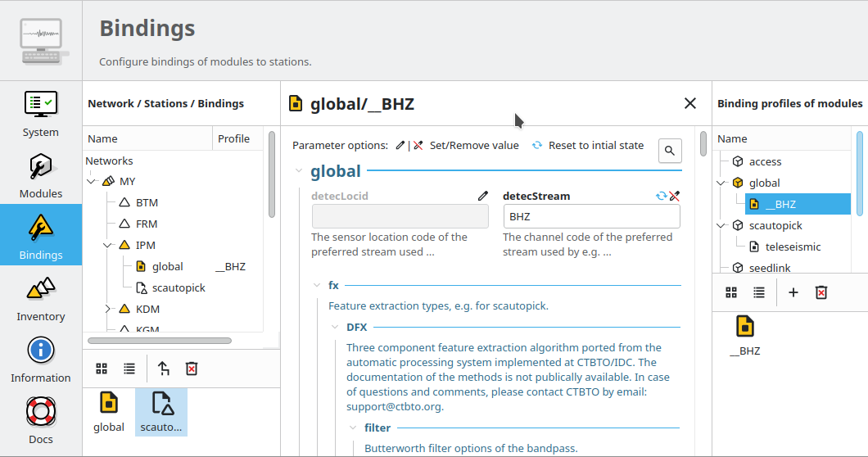Select station FRM in tree
Image resolution: width=868 pixels, height=457 pixels.
[146, 224]
